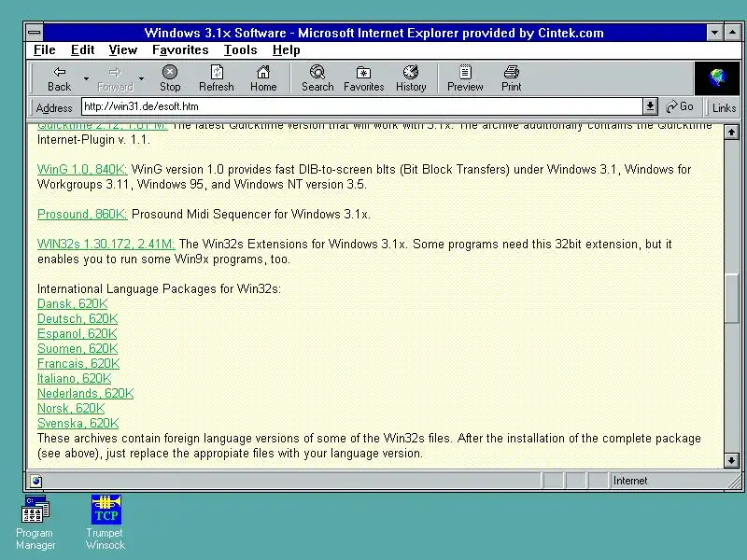Click the greyed Forward arrow button
747x560 pixels.
115,78
